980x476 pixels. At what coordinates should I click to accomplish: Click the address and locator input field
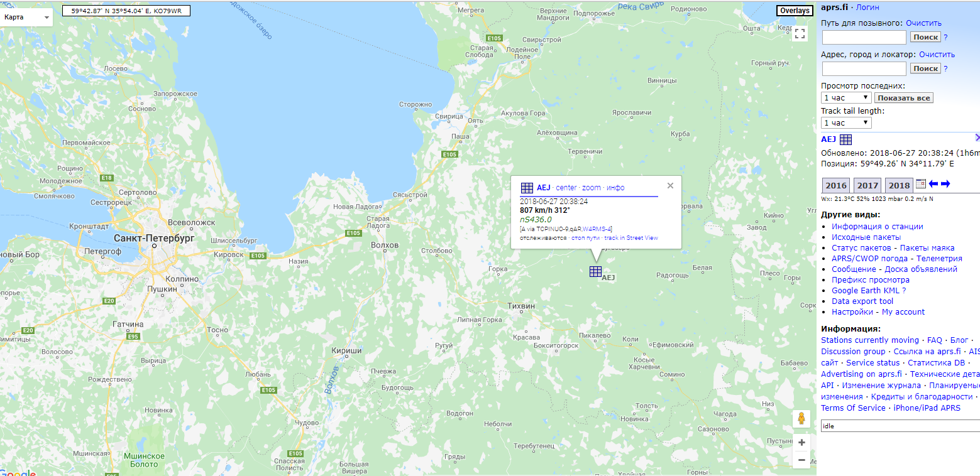pos(864,68)
